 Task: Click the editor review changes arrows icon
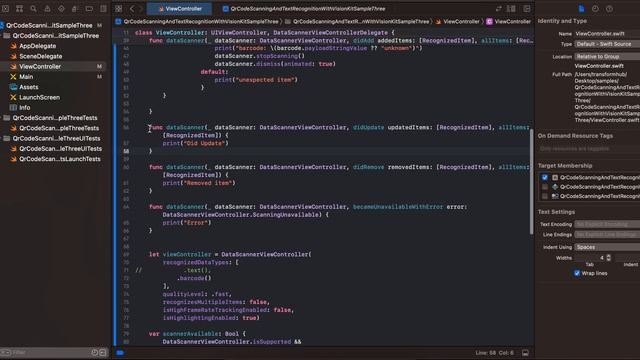point(498,9)
